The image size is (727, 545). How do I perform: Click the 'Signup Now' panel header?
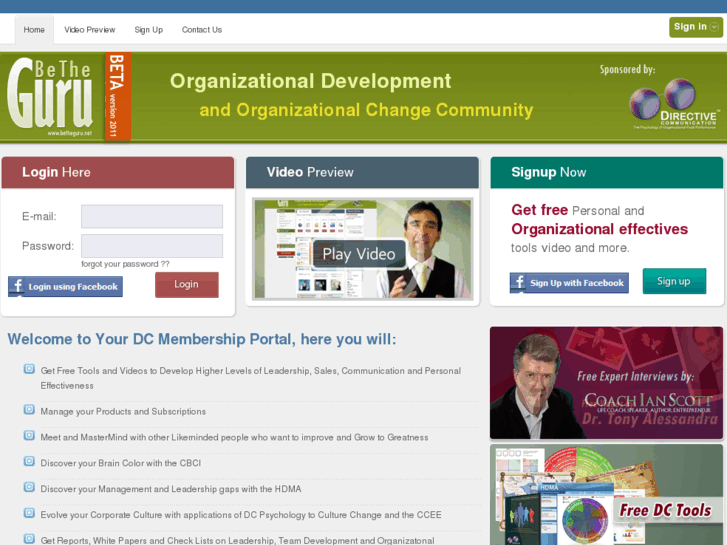607,173
